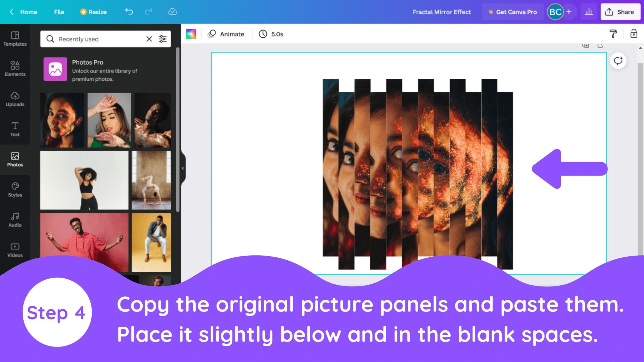Click the search filter icon
The width and height of the screenshot is (644, 362).
coord(164,39)
